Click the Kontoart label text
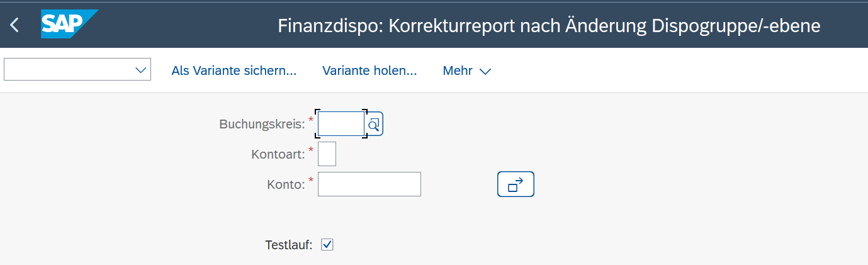The width and height of the screenshot is (868, 265). [x=278, y=154]
